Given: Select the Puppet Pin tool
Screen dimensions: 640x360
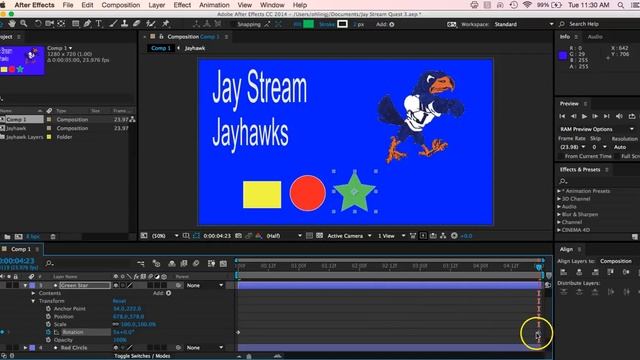Looking at the screenshot, I should coord(165,24).
